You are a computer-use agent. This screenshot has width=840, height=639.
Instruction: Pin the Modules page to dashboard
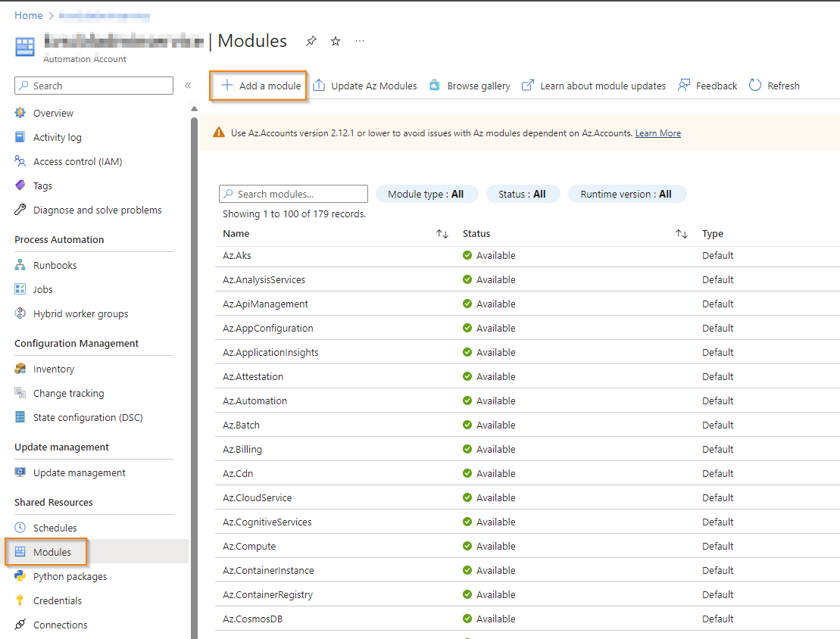(x=311, y=41)
